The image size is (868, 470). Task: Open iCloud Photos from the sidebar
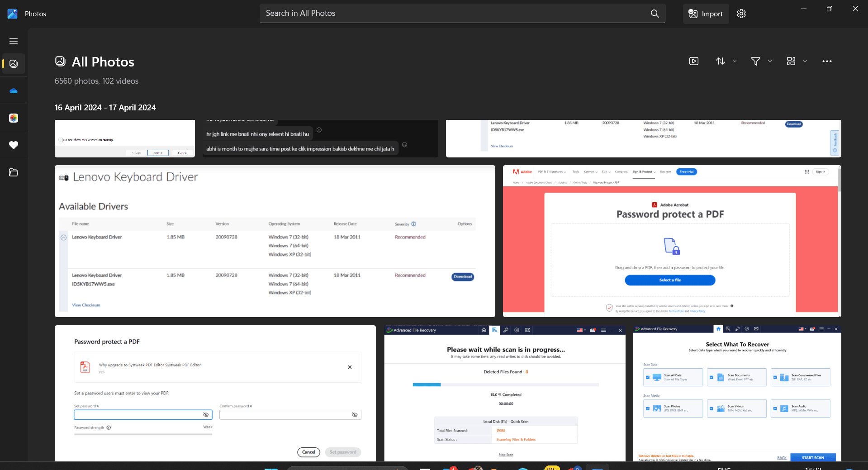[x=14, y=118]
